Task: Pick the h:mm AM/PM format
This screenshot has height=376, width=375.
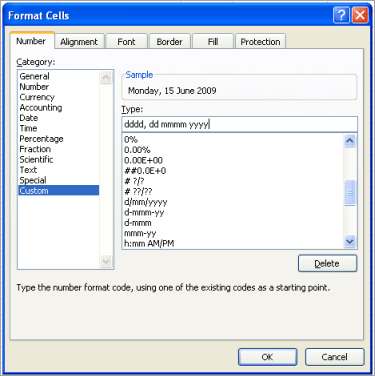Action: coord(149,243)
